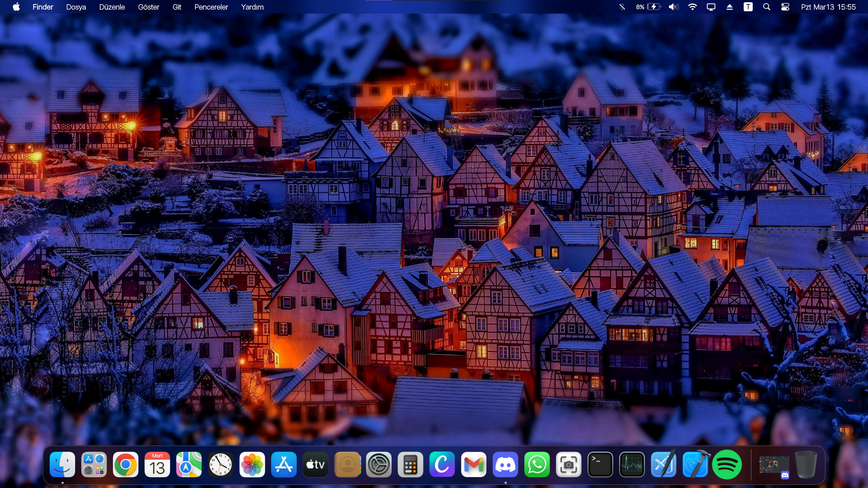Open the Photos app
Image resolution: width=868 pixels, height=488 pixels.
[x=252, y=465]
